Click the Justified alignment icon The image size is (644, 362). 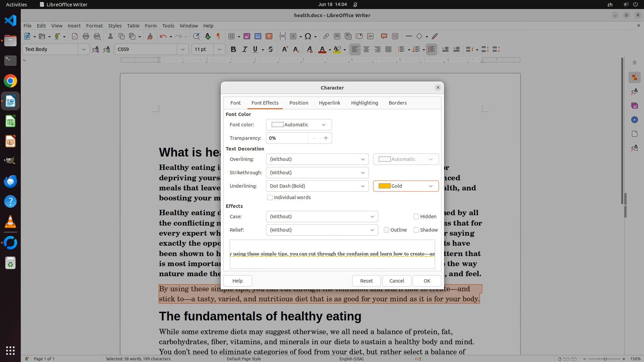point(388,50)
